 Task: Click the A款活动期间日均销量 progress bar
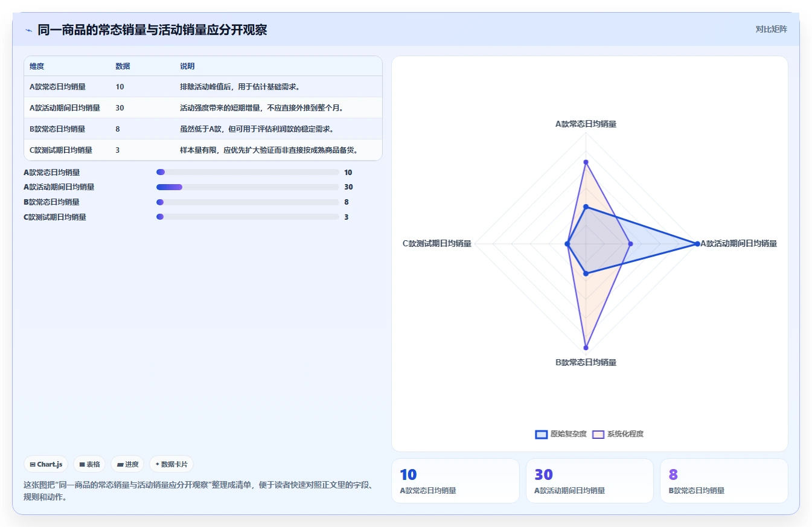pyautogui.click(x=248, y=187)
